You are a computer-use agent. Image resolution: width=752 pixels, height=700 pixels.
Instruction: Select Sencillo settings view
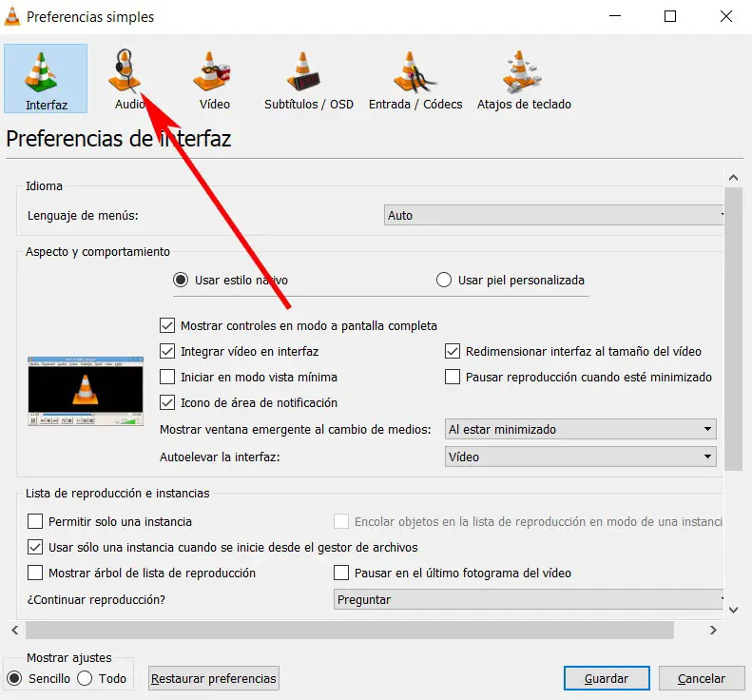[x=14, y=678]
